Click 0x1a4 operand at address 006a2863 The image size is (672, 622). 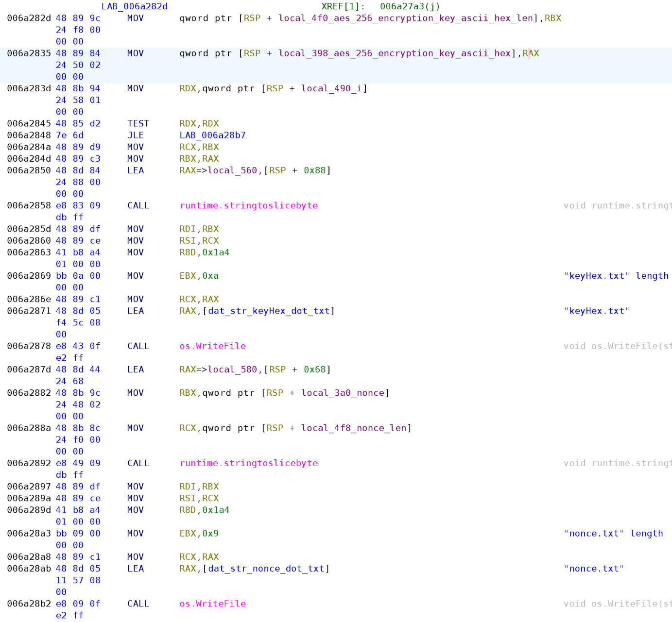[x=216, y=252]
